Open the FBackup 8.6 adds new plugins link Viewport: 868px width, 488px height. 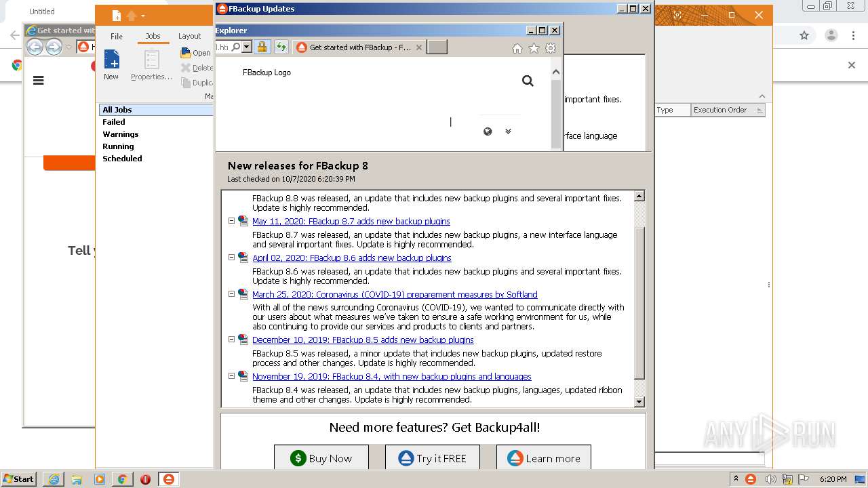tap(352, 258)
